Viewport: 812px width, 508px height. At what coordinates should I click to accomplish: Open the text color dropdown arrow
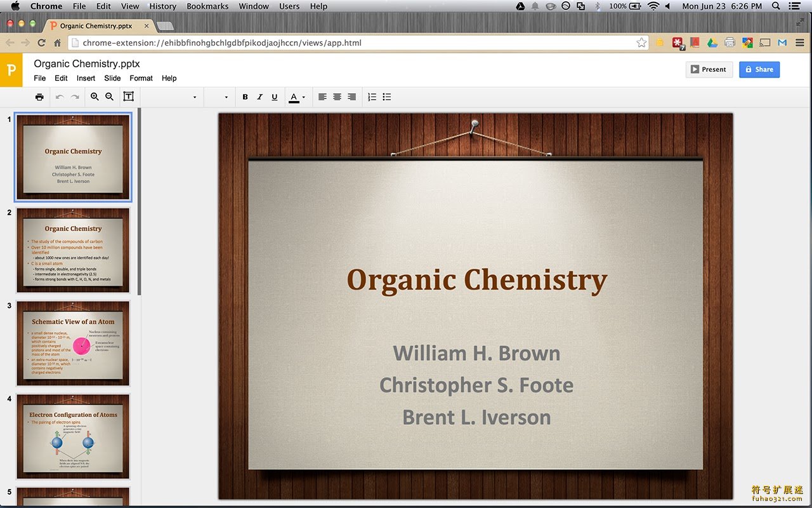304,97
